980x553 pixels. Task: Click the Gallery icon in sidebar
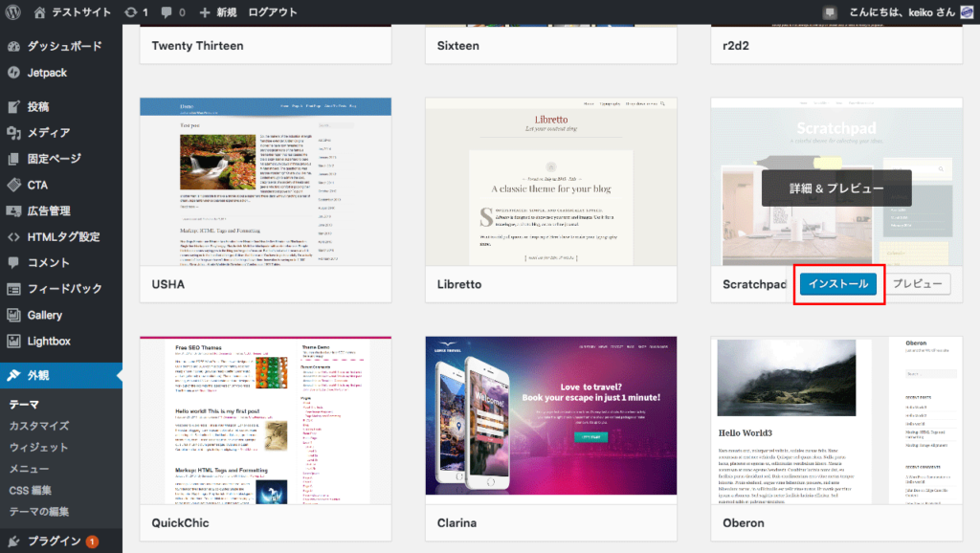point(13,315)
